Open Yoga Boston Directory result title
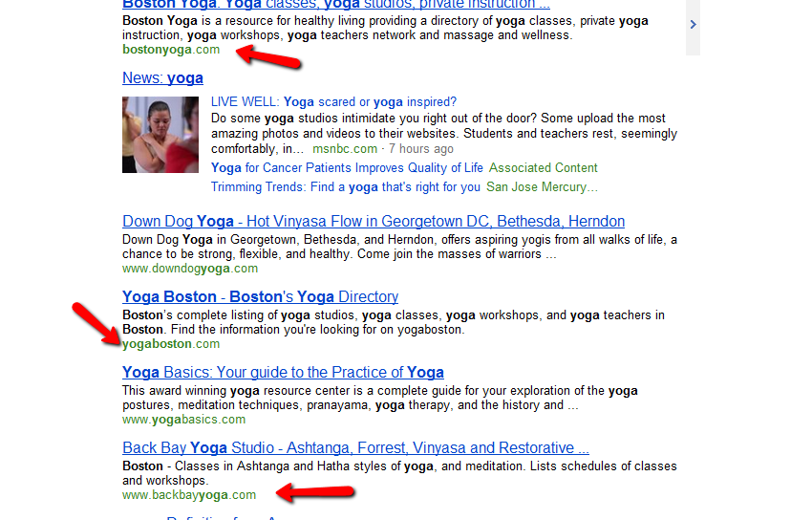 [x=260, y=297]
